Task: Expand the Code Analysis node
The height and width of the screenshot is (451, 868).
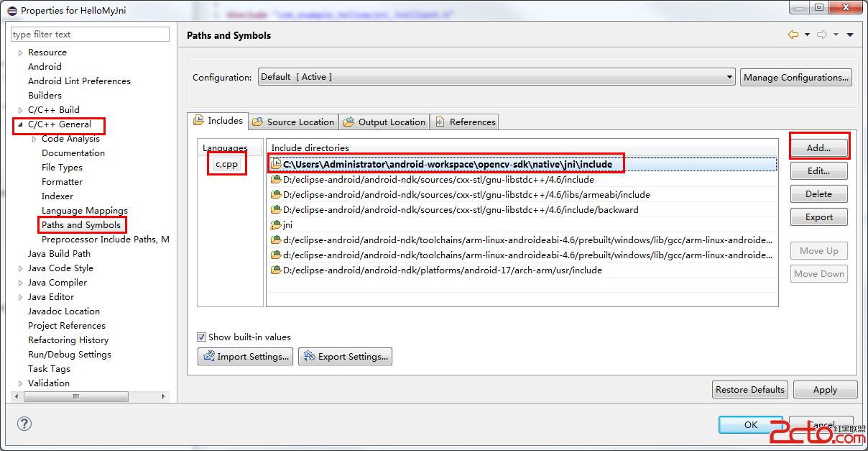Action: [34, 139]
